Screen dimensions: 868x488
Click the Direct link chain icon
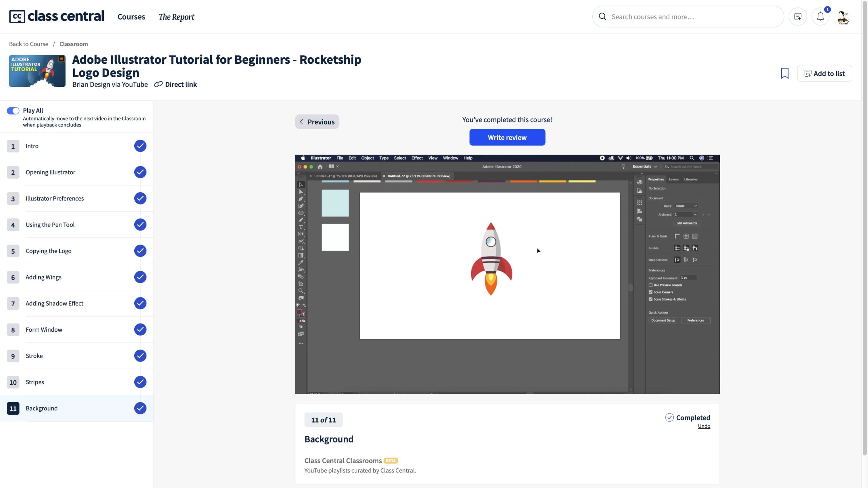[158, 84]
